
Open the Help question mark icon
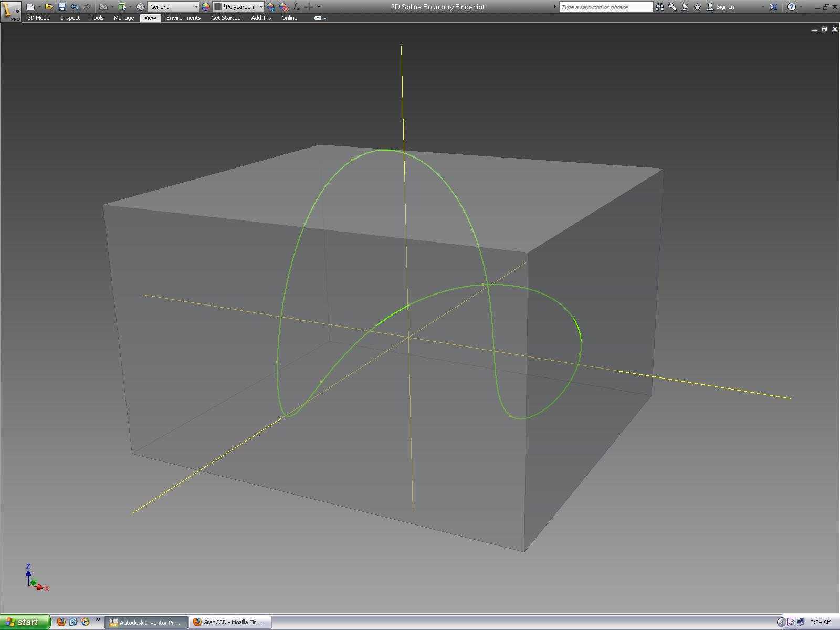click(x=792, y=7)
